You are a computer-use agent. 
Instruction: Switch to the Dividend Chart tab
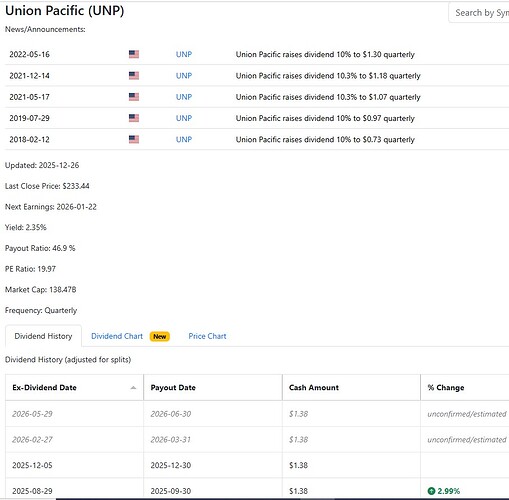pyautogui.click(x=117, y=336)
